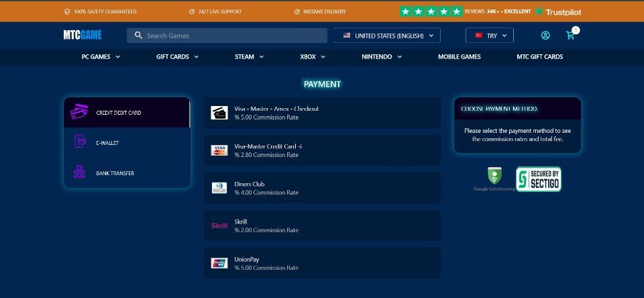Click the e-wallet phone icon
Viewport: 644px width, 298px height.
[x=80, y=142]
